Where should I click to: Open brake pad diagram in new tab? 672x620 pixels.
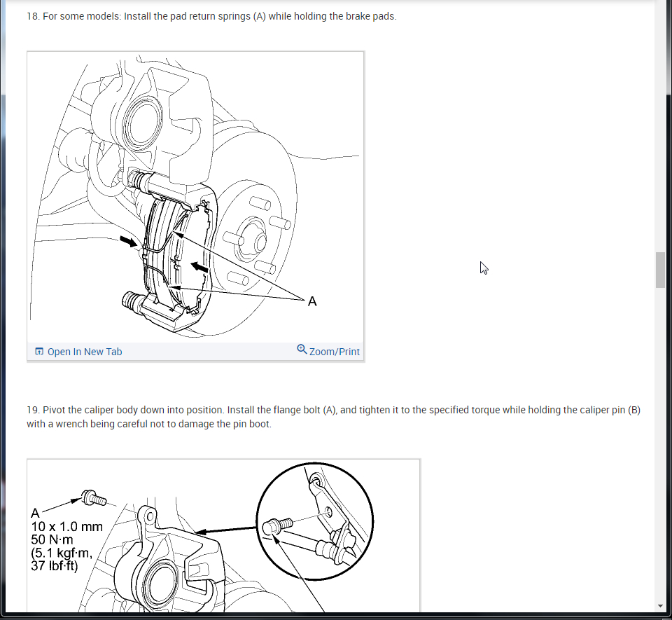tap(85, 352)
